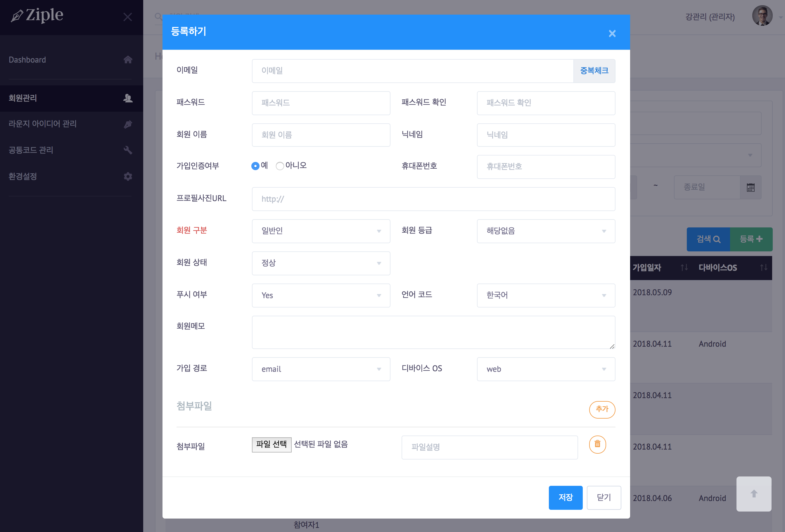This screenshot has height=532, width=785.
Task: Click the Dashboard home icon
Action: pyautogui.click(x=128, y=59)
